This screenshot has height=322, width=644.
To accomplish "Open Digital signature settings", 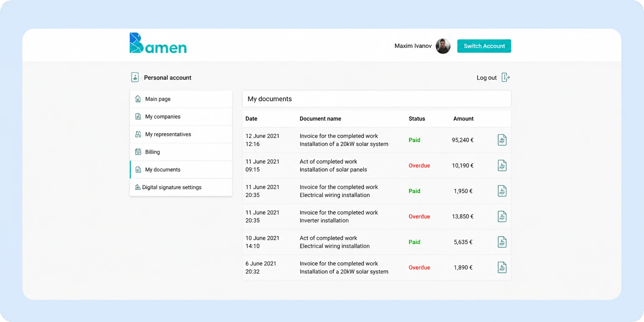I will [181, 187].
